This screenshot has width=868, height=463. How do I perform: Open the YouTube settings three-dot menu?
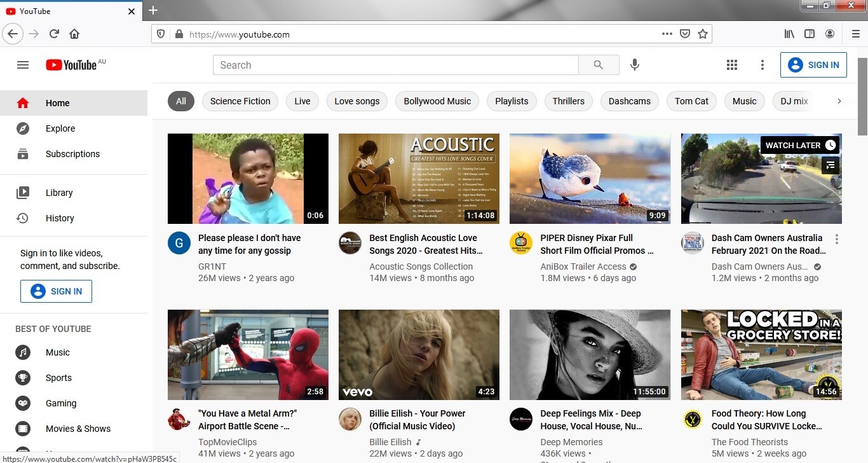pos(763,65)
